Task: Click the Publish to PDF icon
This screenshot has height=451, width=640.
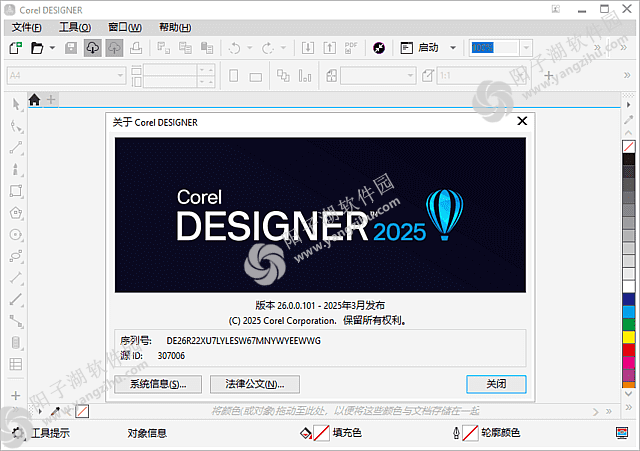Action: (x=351, y=48)
